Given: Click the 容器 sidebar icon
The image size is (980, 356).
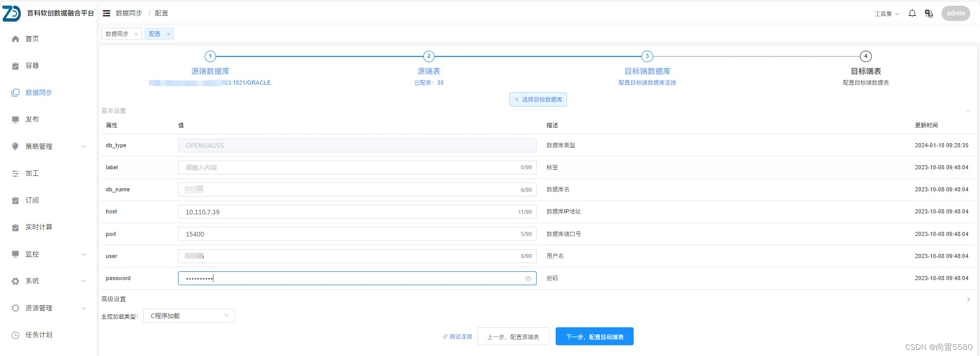Looking at the screenshot, I should point(15,66).
